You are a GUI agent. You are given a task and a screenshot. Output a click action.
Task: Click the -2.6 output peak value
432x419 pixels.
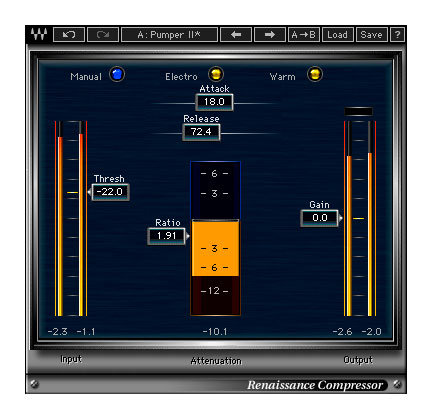point(343,332)
